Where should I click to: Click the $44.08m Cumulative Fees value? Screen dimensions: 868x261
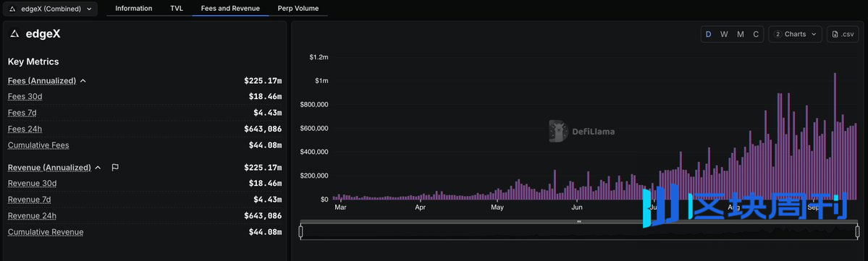pyautogui.click(x=265, y=145)
